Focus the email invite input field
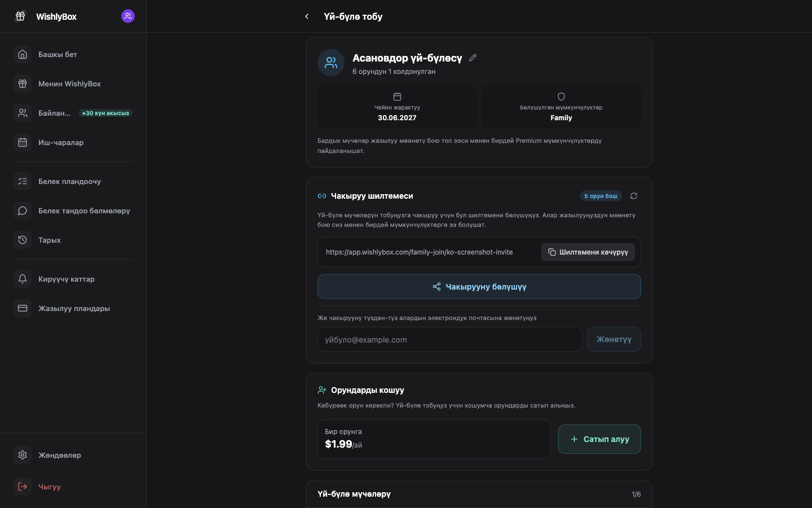812x508 pixels. pyautogui.click(x=450, y=339)
